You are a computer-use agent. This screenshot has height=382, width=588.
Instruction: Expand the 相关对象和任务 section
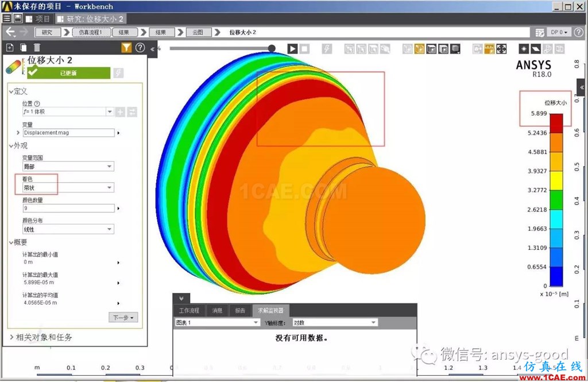pyautogui.click(x=11, y=337)
